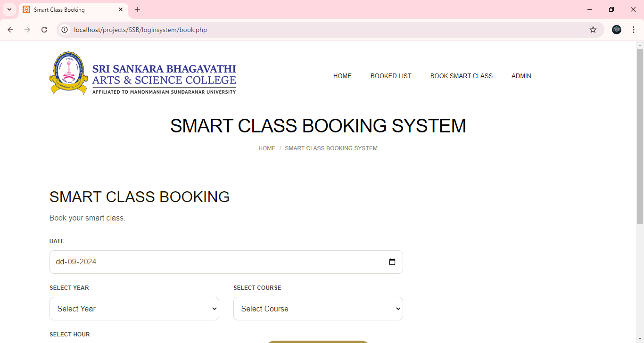Click the college logo image
Image resolution: width=644 pixels, height=343 pixels.
pyautogui.click(x=143, y=73)
